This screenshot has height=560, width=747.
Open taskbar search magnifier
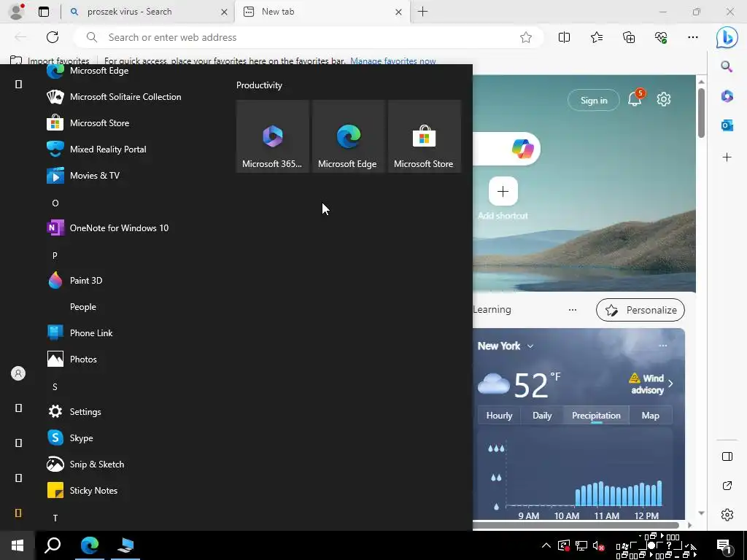pyautogui.click(x=53, y=545)
